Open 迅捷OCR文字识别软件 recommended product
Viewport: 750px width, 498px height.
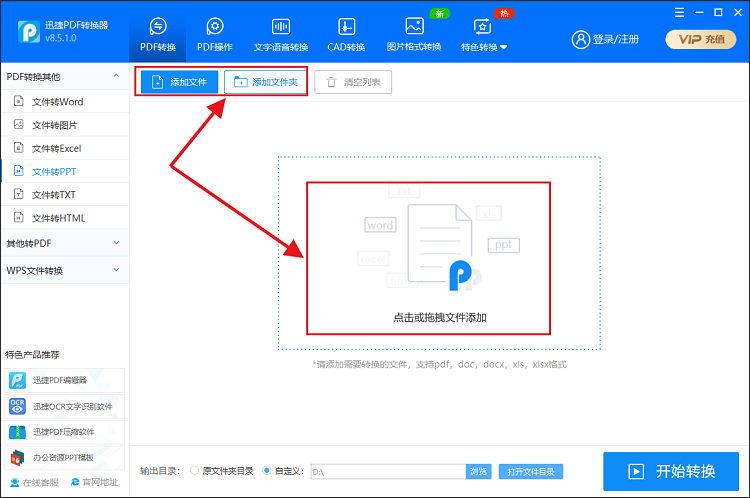click(x=65, y=406)
